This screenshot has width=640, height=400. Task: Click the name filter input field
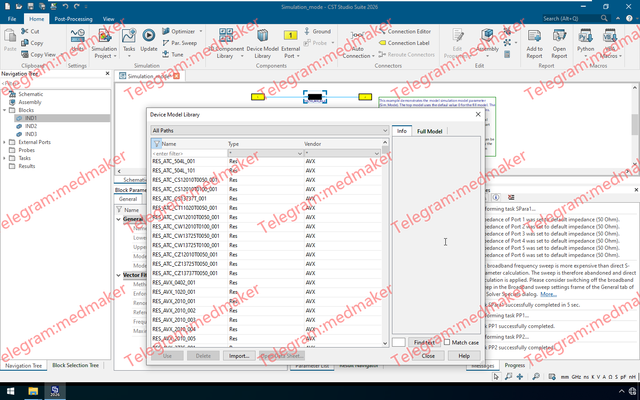pyautogui.click(x=189, y=153)
